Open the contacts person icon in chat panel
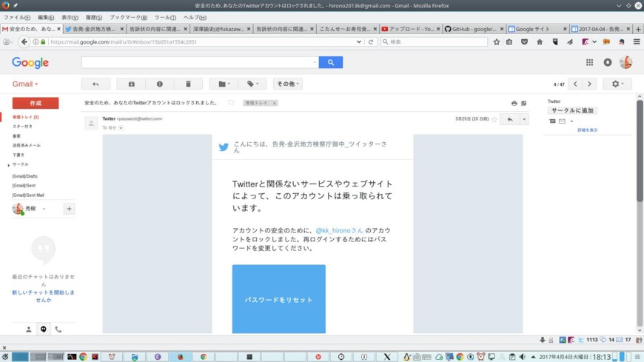The height and width of the screenshot is (362, 644). [29, 329]
